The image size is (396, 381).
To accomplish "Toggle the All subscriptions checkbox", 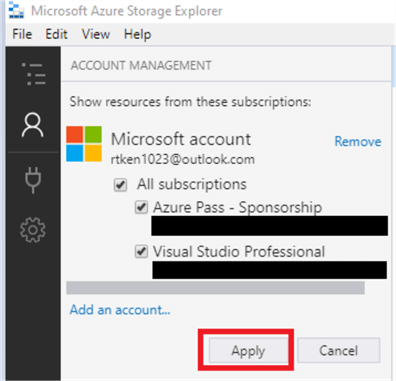I will [120, 185].
